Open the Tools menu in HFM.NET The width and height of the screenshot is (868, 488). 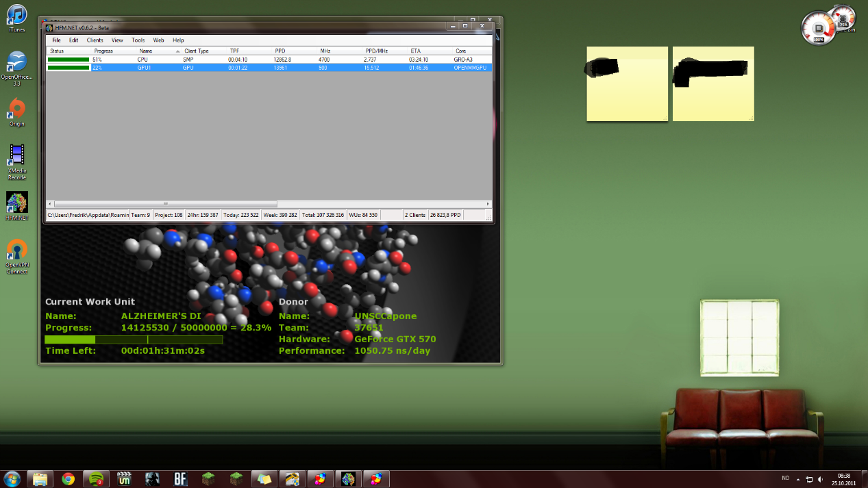pos(138,40)
